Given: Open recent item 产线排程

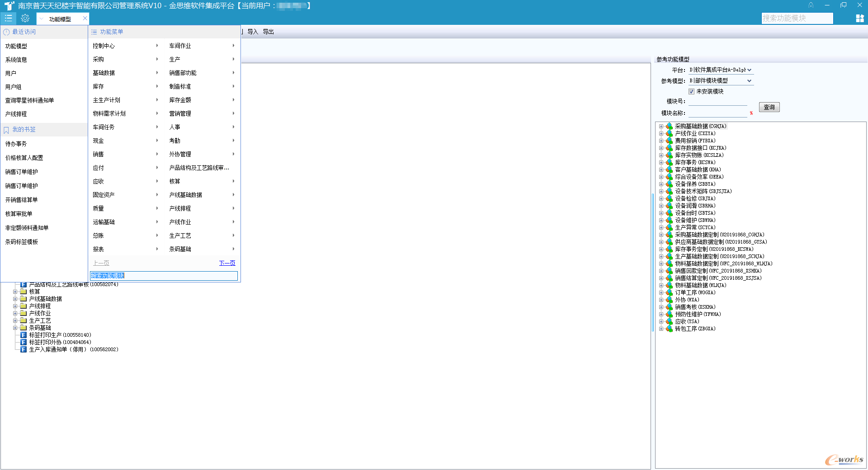Looking at the screenshot, I should (x=16, y=114).
